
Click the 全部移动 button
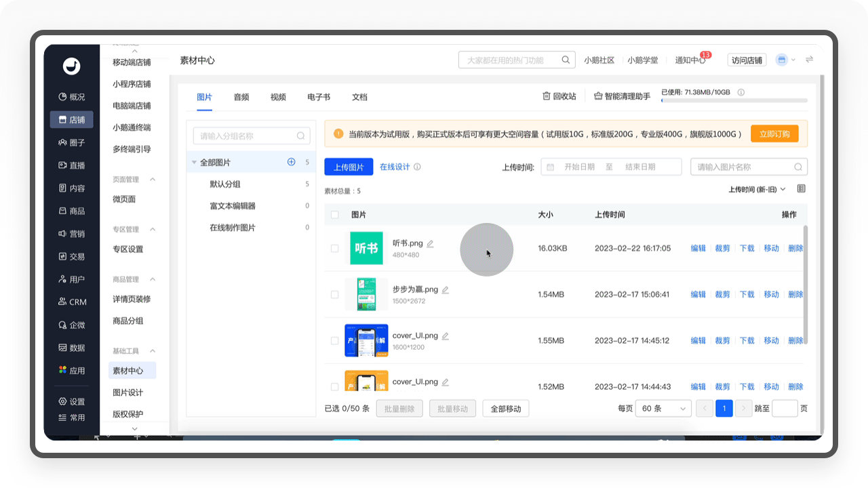tap(506, 409)
